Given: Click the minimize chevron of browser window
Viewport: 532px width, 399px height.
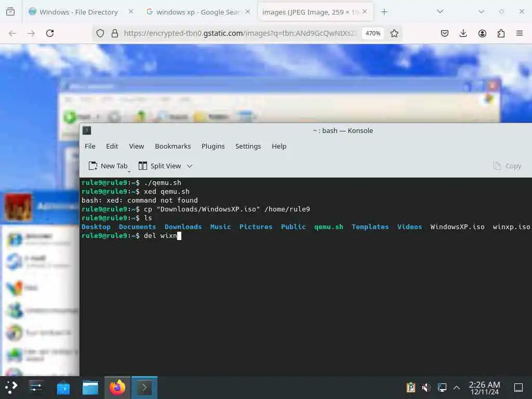Looking at the screenshot, I should [481, 11].
